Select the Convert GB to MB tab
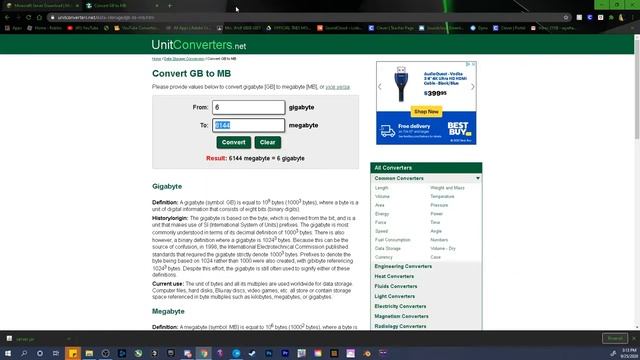This screenshot has width=640, height=360. coord(121,6)
